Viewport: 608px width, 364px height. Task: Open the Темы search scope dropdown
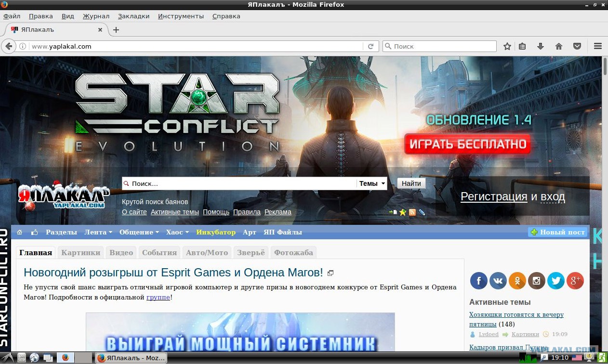372,183
